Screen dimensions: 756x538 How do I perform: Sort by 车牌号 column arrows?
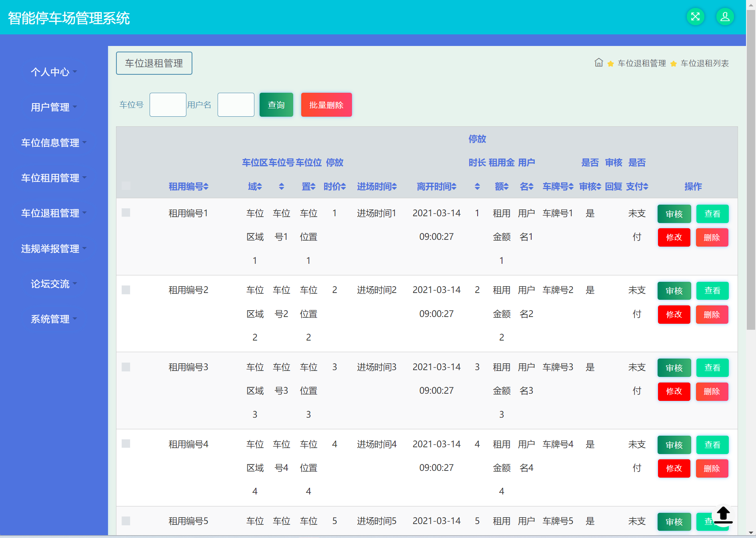point(571,186)
